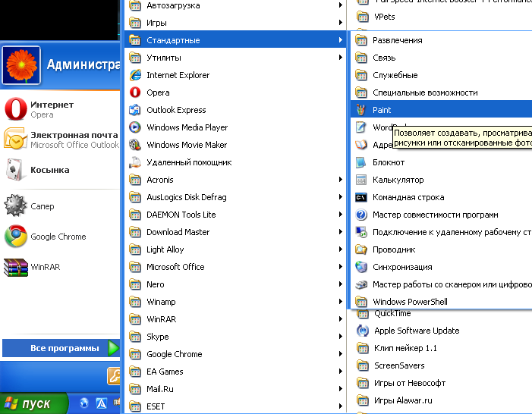
Task: Launch Solitaire (Косынка) from Start menu
Action: click(x=14, y=170)
